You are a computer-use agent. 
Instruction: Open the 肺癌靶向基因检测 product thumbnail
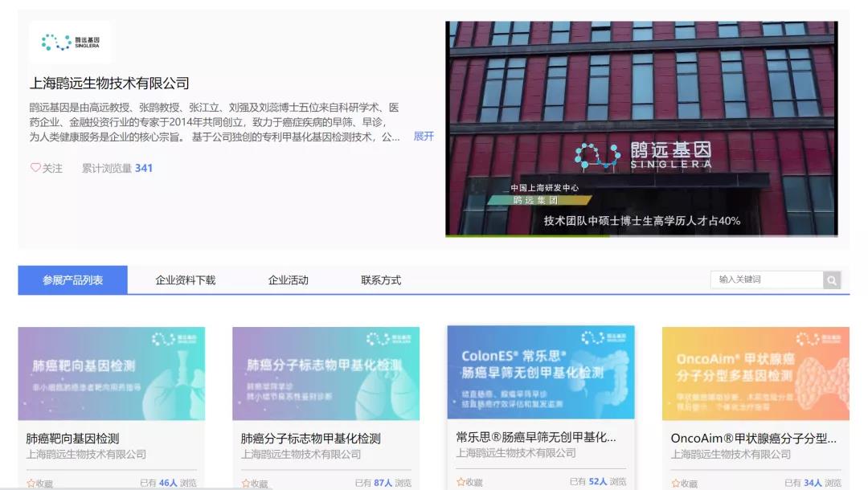coord(111,374)
